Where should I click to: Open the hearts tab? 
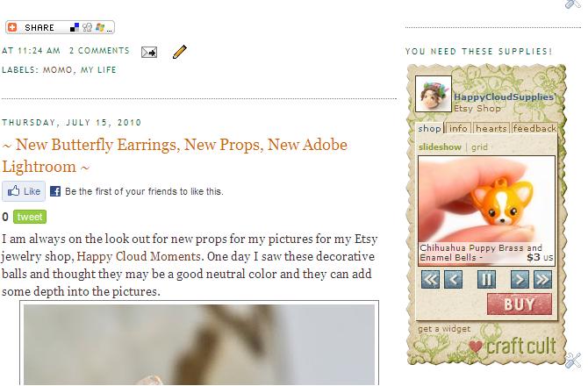491,128
